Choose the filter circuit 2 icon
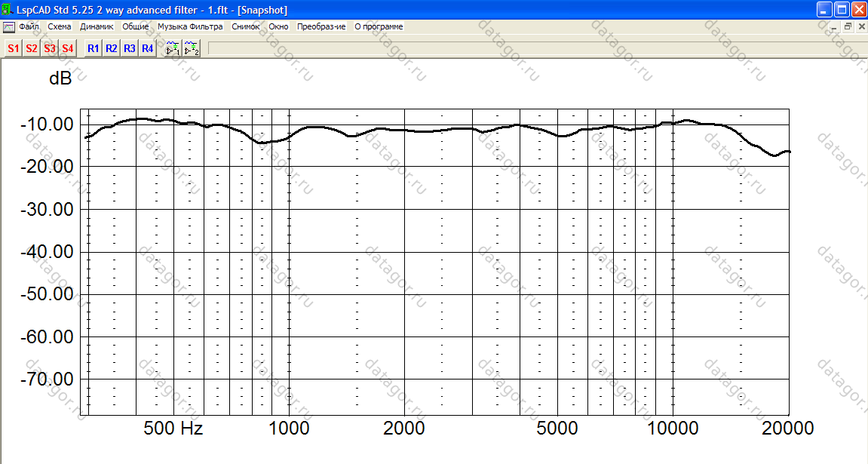Image resolution: width=868 pixels, height=464 pixels. point(192,49)
